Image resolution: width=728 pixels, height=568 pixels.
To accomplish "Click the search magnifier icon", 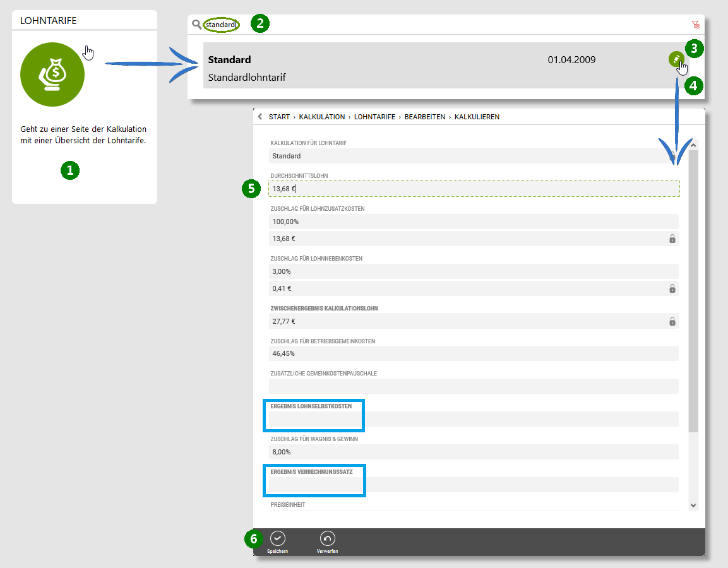I will (x=196, y=25).
